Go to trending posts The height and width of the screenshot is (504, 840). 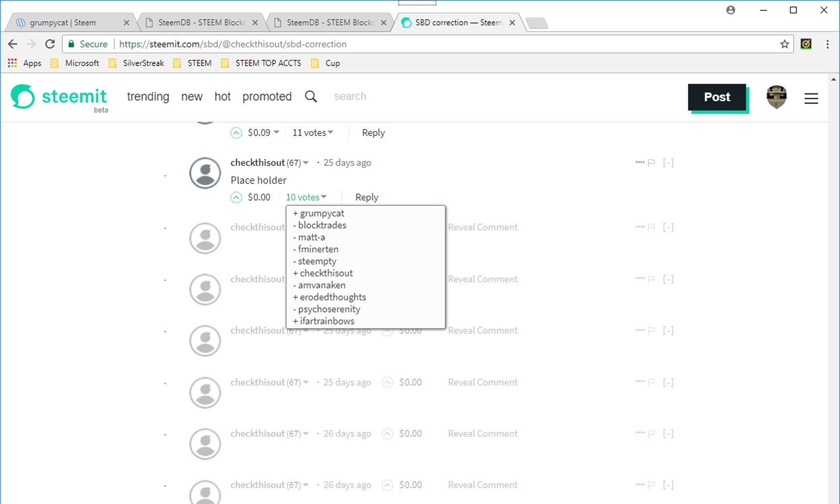pos(148,97)
